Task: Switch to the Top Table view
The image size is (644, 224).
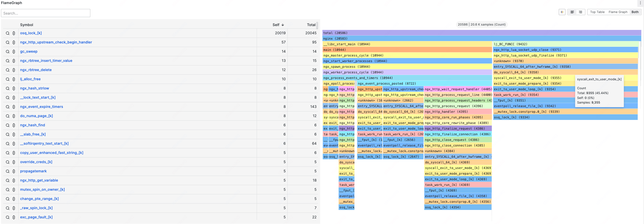Action: point(597,12)
